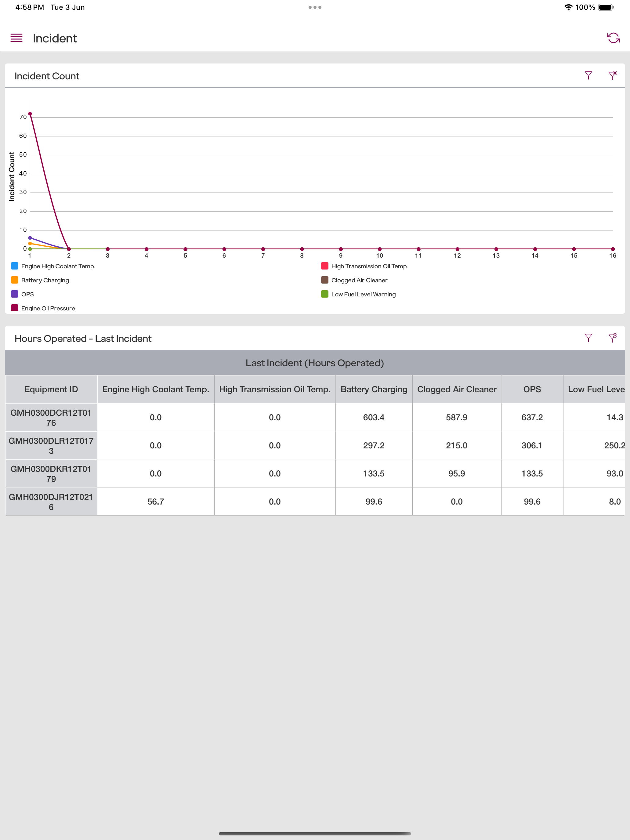The image size is (630, 840).
Task: Select the Engine Oil Pressure peak point at 1
Action: point(30,114)
